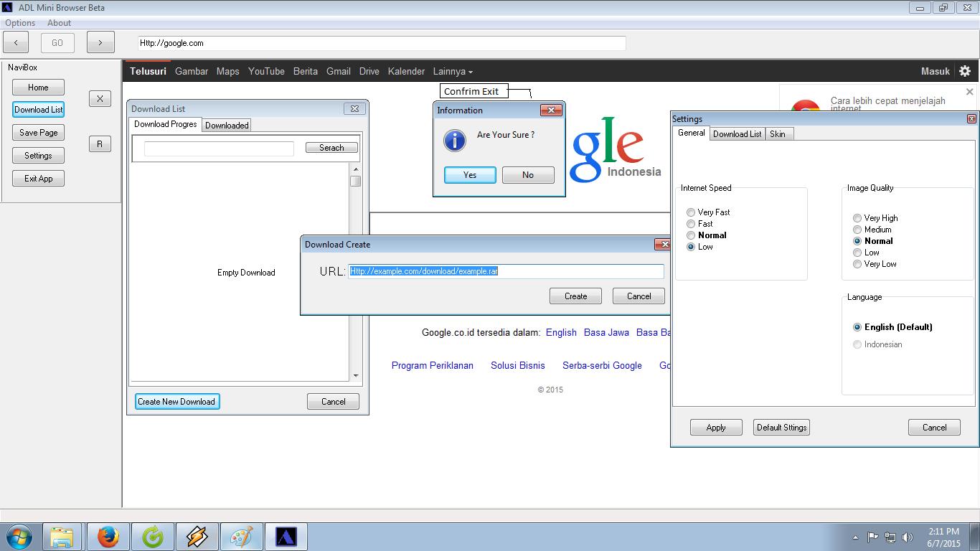Close the Information dialog
Image resolution: width=980 pixels, height=551 pixels.
pyautogui.click(x=550, y=110)
